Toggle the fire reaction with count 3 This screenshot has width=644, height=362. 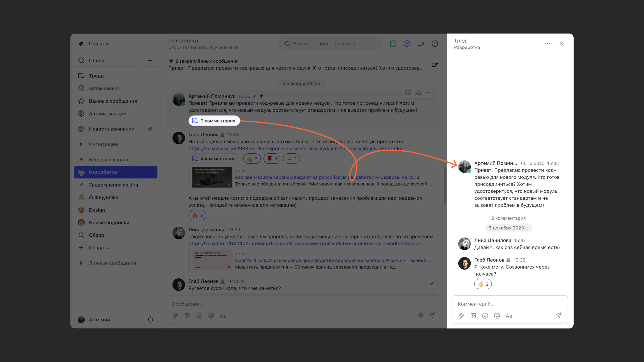click(x=197, y=215)
